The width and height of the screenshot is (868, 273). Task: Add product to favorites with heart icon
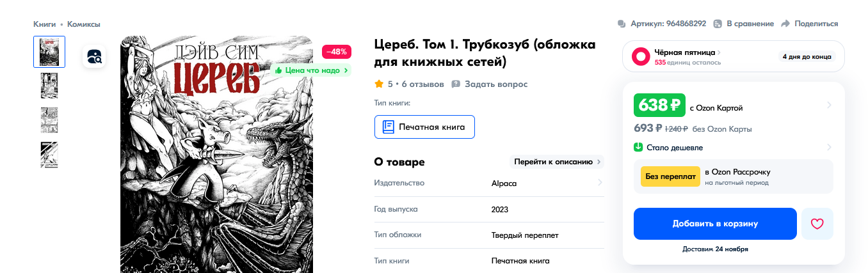(817, 224)
